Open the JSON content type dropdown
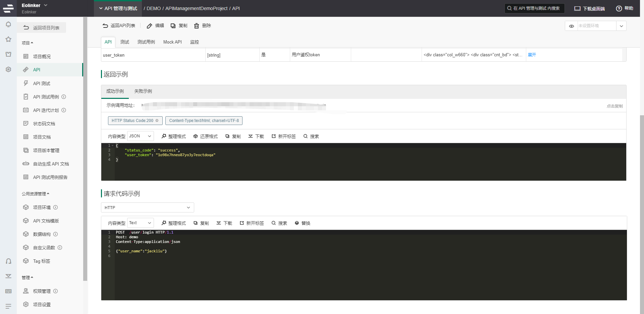Image resolution: width=644 pixels, height=314 pixels. [x=140, y=136]
